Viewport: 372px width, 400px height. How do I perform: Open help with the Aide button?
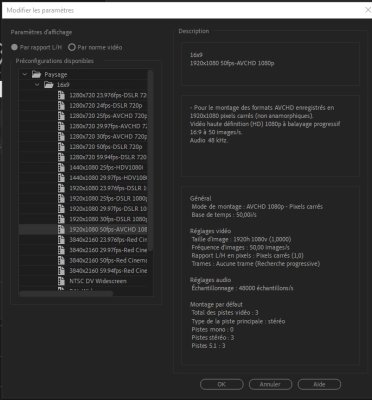(x=319, y=384)
